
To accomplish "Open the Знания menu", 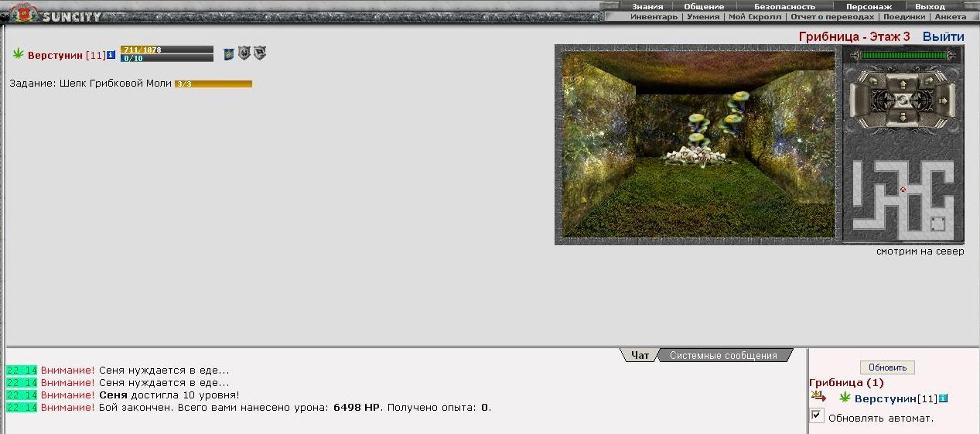I will coord(647,6).
